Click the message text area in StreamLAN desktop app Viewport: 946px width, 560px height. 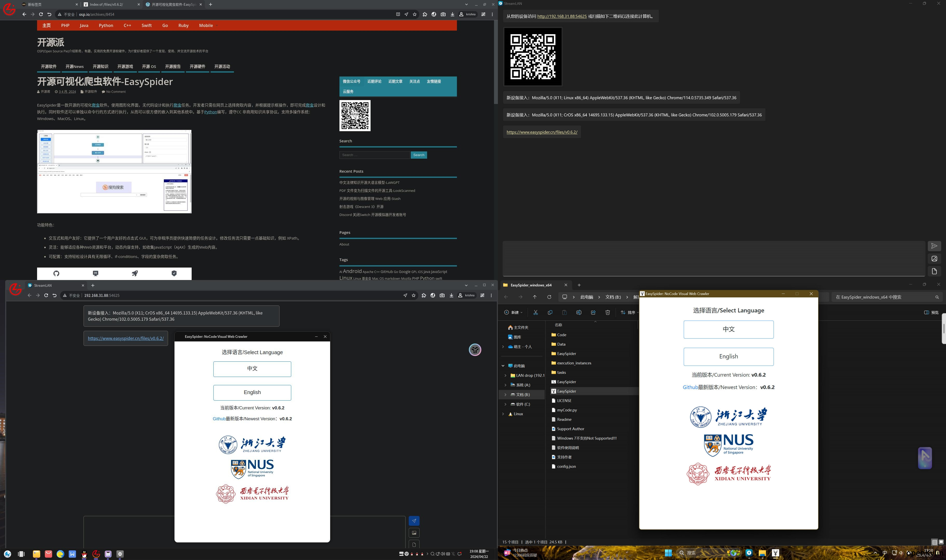click(x=714, y=259)
